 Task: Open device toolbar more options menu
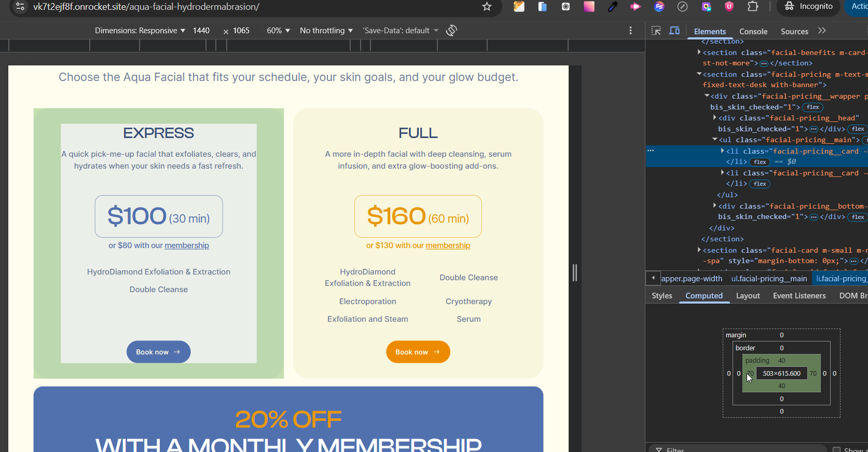point(631,31)
